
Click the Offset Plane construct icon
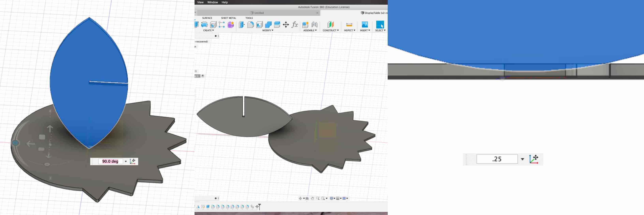[330, 25]
